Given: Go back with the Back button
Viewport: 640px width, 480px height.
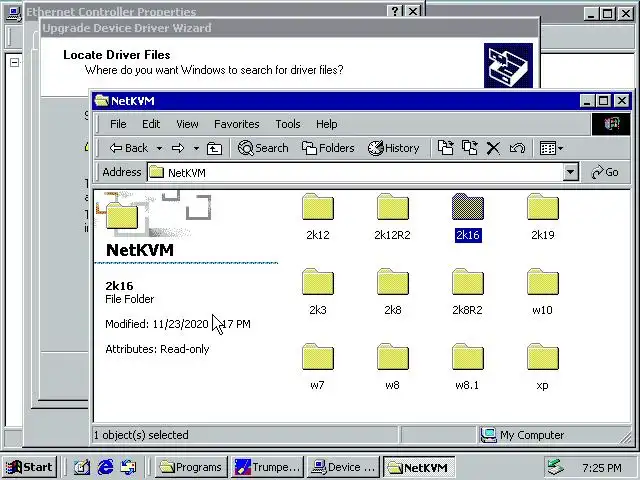Looking at the screenshot, I should [129, 148].
